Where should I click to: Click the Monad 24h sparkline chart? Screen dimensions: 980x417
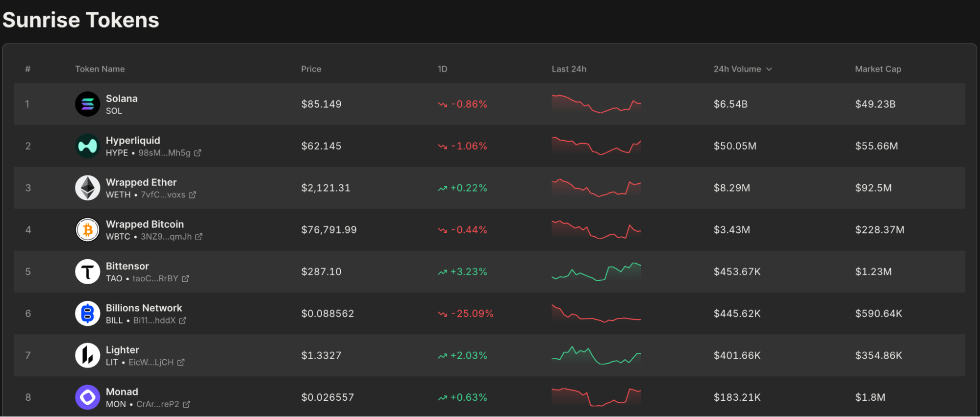tap(596, 397)
